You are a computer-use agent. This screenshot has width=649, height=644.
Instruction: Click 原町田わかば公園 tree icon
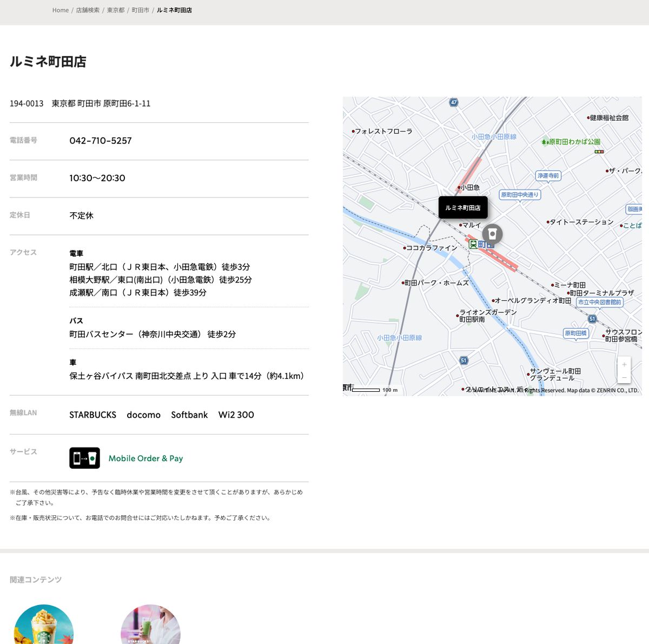(545, 142)
